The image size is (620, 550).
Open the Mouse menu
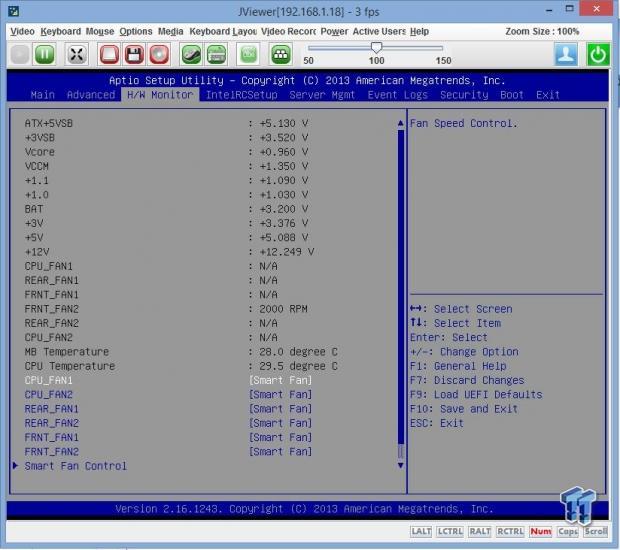click(100, 31)
